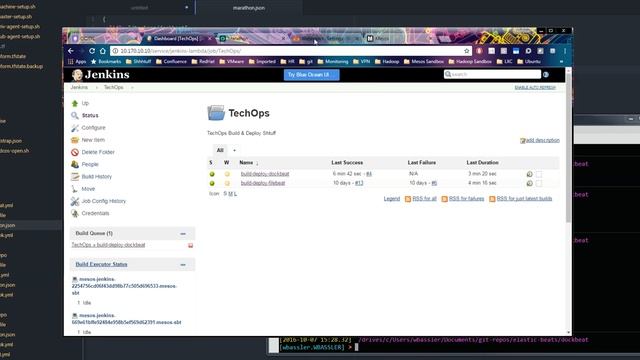Viewport: 640px width, 360px height.
Task: Open RSS for just latest builds link
Action: [524, 199]
